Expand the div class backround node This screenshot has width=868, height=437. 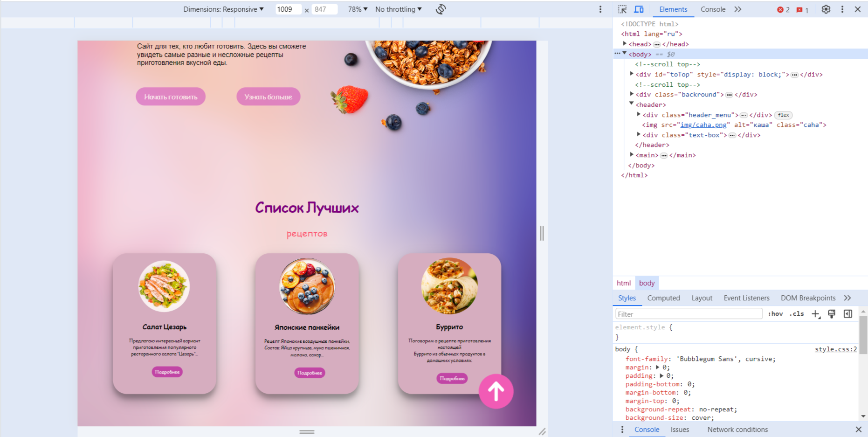click(x=632, y=94)
